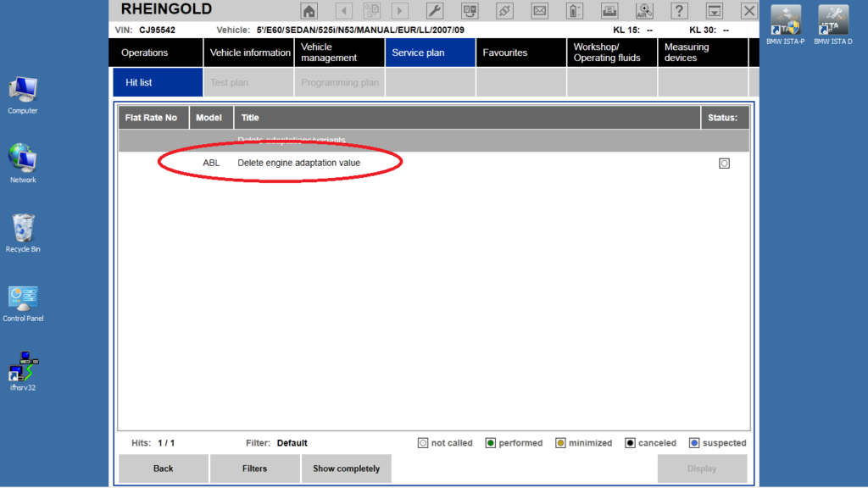The width and height of the screenshot is (868, 488).
Task: Open the document copies toolbar icon
Action: [x=371, y=10]
